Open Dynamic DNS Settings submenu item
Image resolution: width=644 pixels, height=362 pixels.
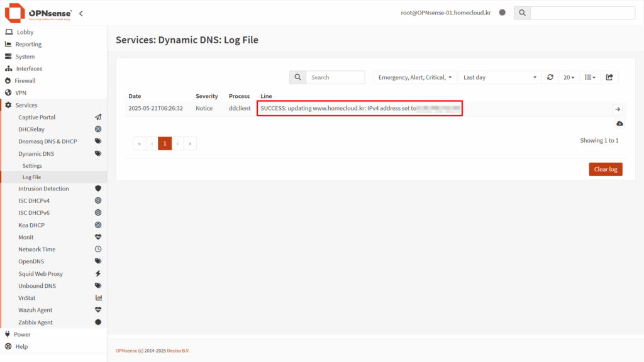[33, 166]
